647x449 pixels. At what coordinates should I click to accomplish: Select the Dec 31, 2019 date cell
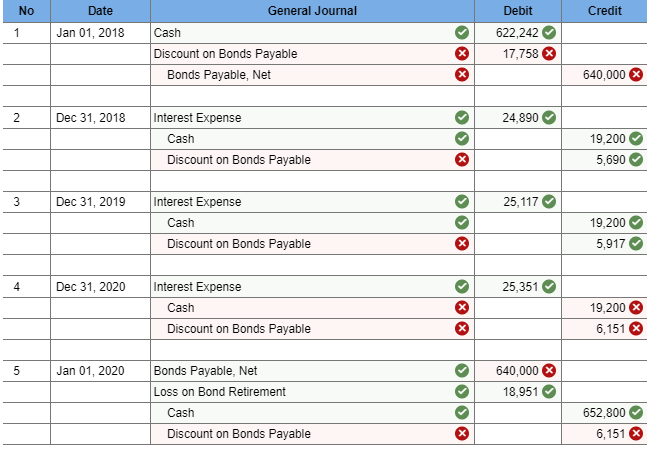tap(100, 202)
